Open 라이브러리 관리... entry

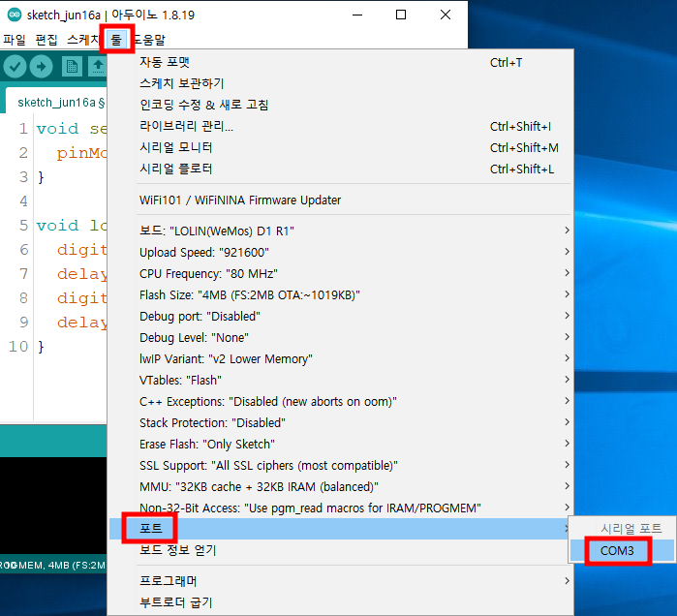[340, 127]
